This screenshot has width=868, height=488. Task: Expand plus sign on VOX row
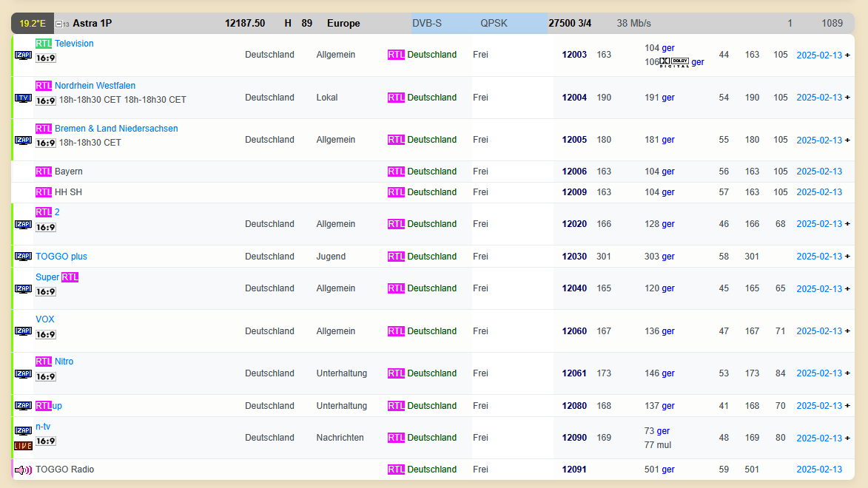tap(847, 331)
